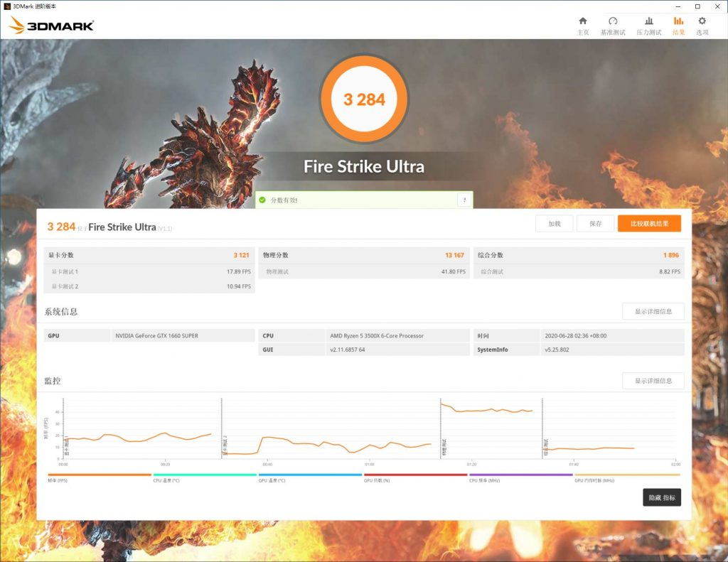Click the graphics test 1 marker in chart
This screenshot has width=728, height=562.
click(x=66, y=445)
